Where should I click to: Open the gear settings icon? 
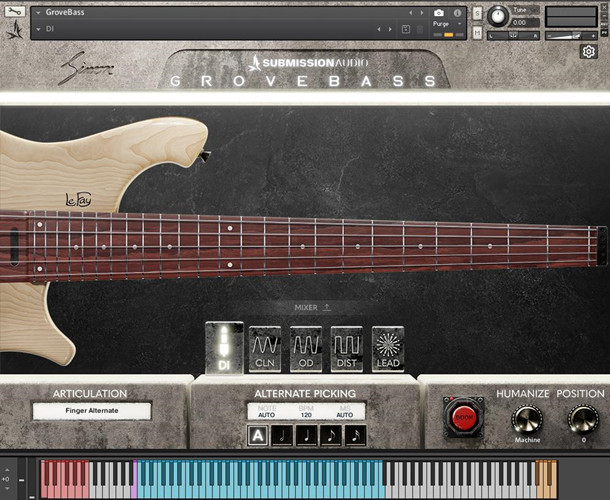(589, 51)
